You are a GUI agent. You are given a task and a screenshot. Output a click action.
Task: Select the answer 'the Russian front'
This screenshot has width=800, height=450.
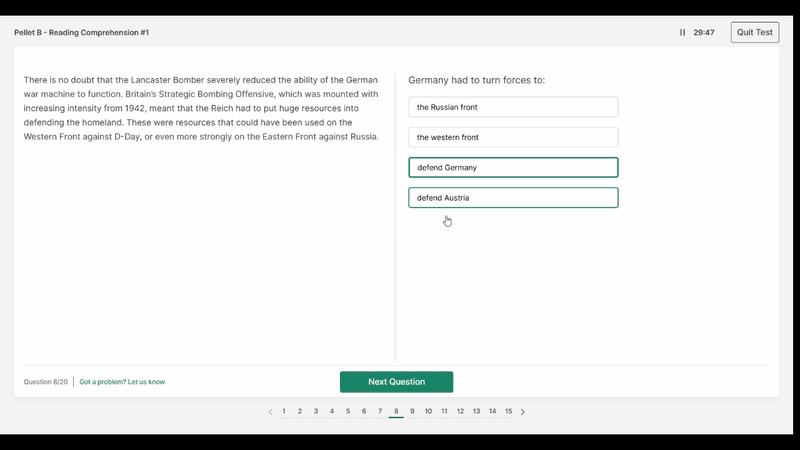pos(513,107)
